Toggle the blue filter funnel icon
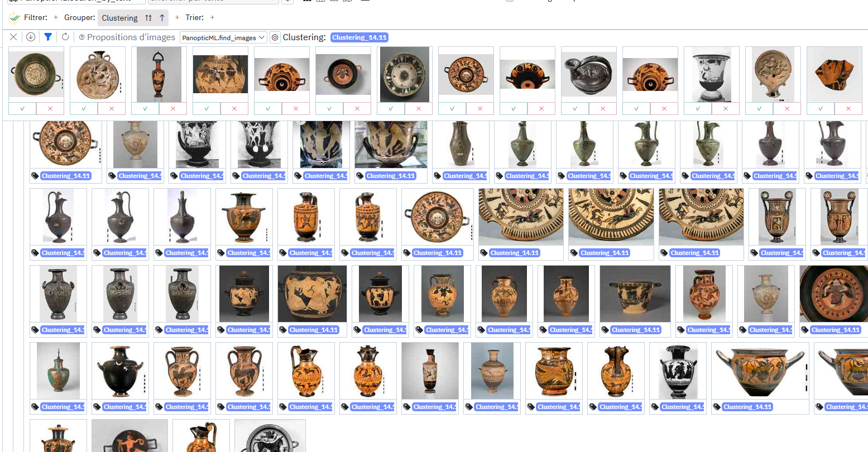Screen dimensions: 868x452 [x=48, y=37]
